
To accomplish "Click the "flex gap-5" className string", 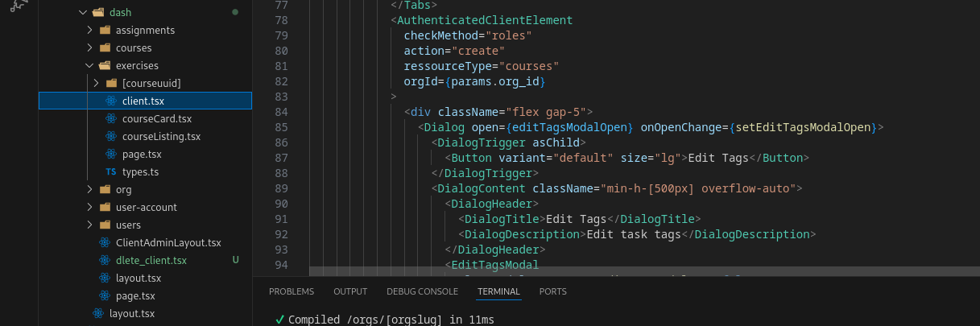I will pos(549,112).
